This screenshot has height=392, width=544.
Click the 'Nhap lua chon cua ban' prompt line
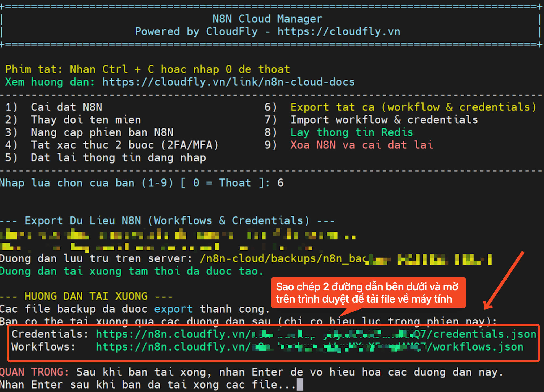click(142, 183)
